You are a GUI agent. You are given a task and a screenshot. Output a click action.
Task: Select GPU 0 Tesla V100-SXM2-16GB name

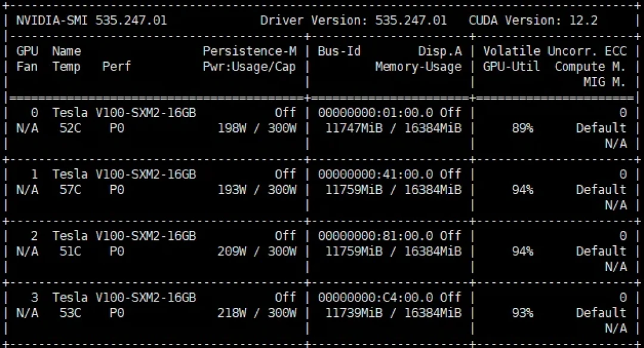[x=124, y=113]
